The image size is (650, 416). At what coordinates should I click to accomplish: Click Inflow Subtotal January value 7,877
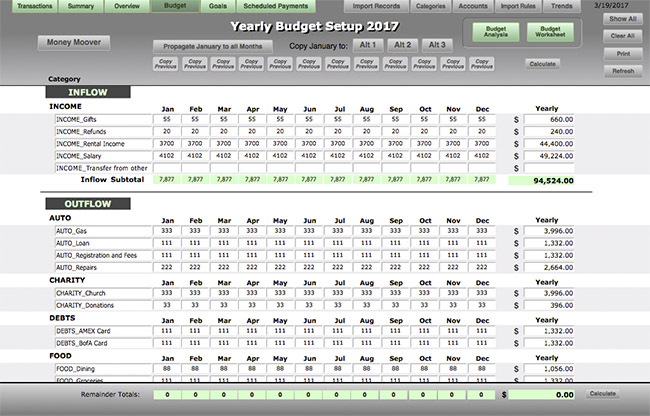click(x=167, y=179)
